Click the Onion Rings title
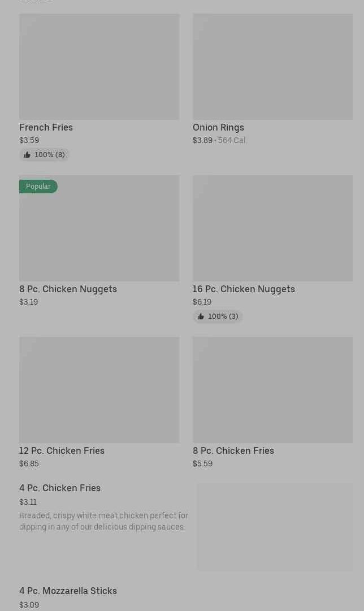 (x=218, y=127)
